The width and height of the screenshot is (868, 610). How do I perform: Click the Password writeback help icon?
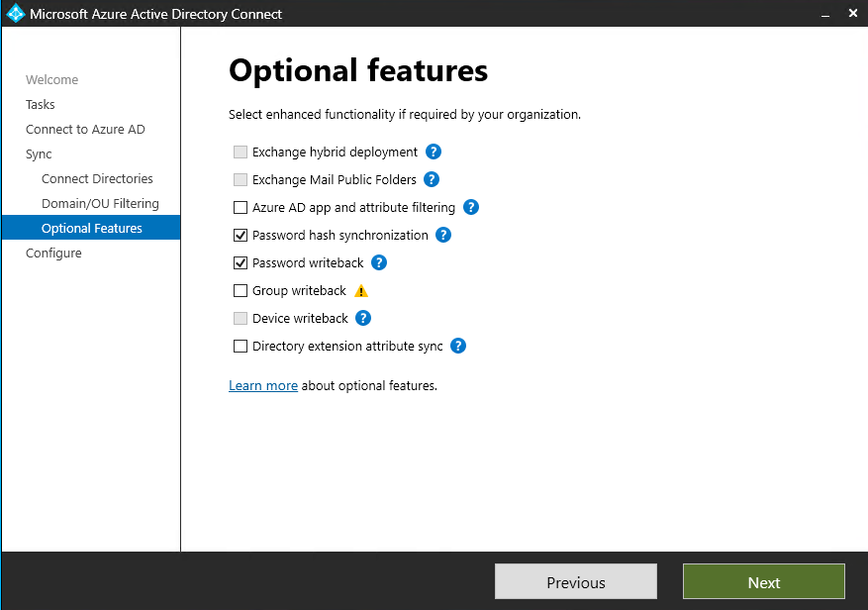click(379, 263)
